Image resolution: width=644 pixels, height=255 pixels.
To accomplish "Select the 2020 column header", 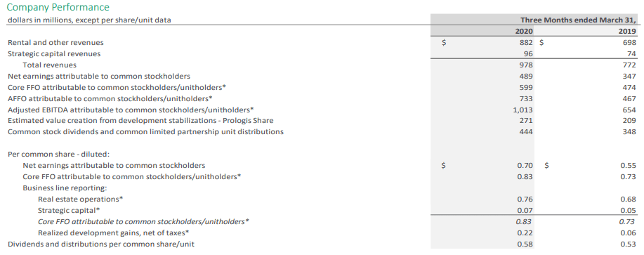I will (524, 31).
